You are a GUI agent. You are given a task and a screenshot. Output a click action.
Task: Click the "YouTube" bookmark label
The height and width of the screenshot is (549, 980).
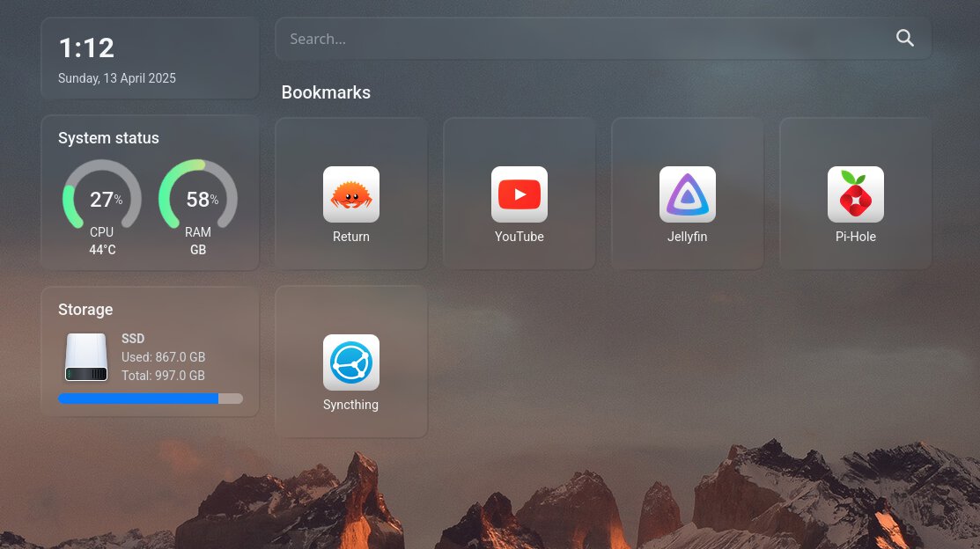click(519, 237)
